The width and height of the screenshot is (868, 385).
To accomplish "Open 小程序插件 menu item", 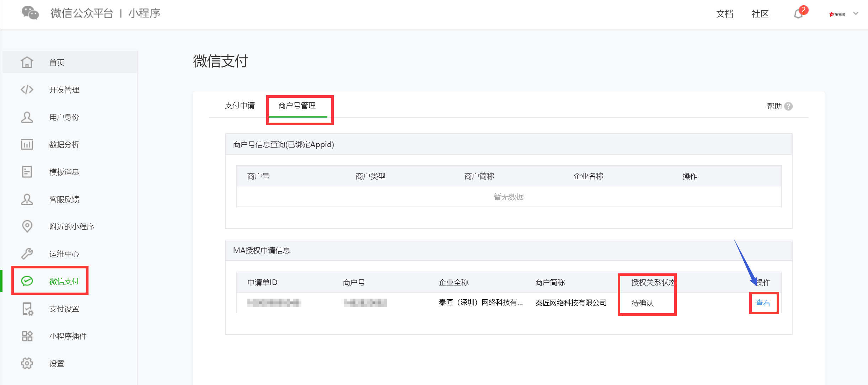I will [68, 336].
